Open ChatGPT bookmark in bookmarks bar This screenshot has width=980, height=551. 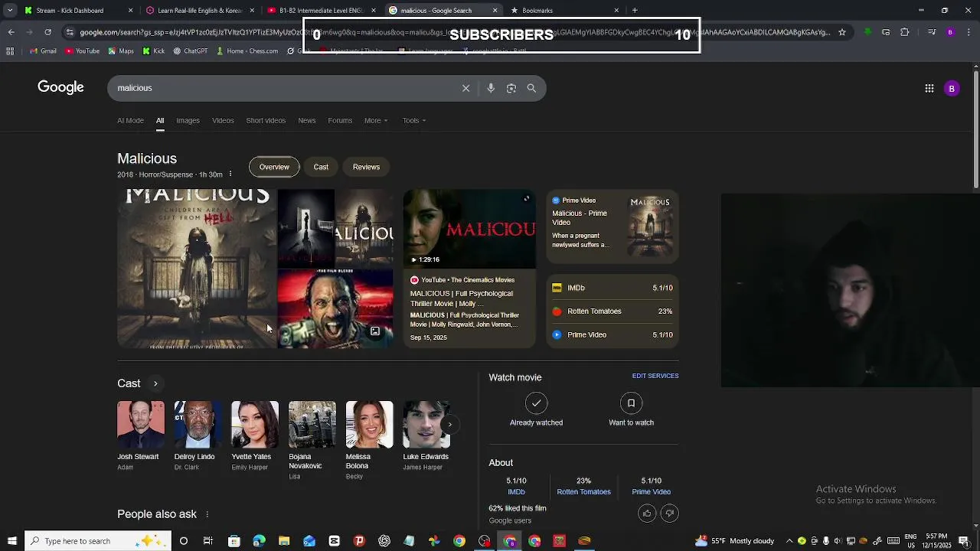pyautogui.click(x=190, y=51)
